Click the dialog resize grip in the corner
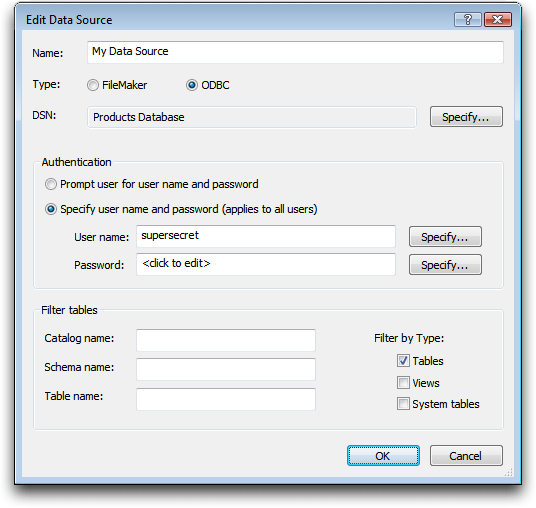The height and width of the screenshot is (508, 536). click(509, 472)
